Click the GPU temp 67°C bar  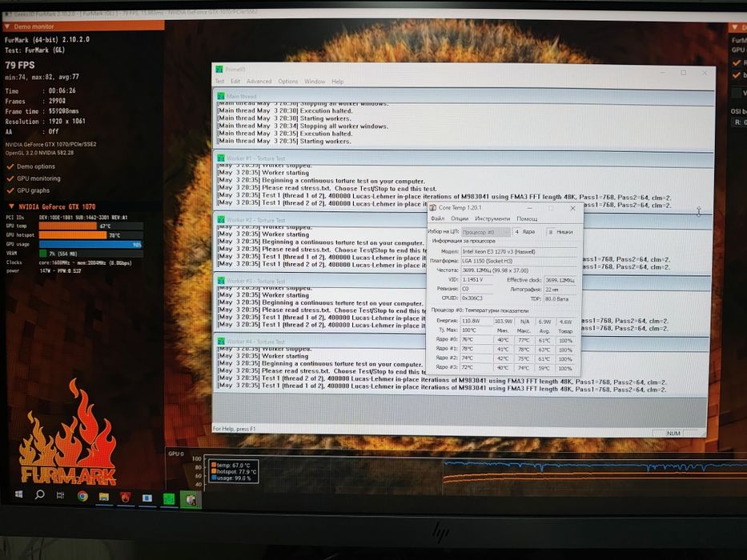90,226
